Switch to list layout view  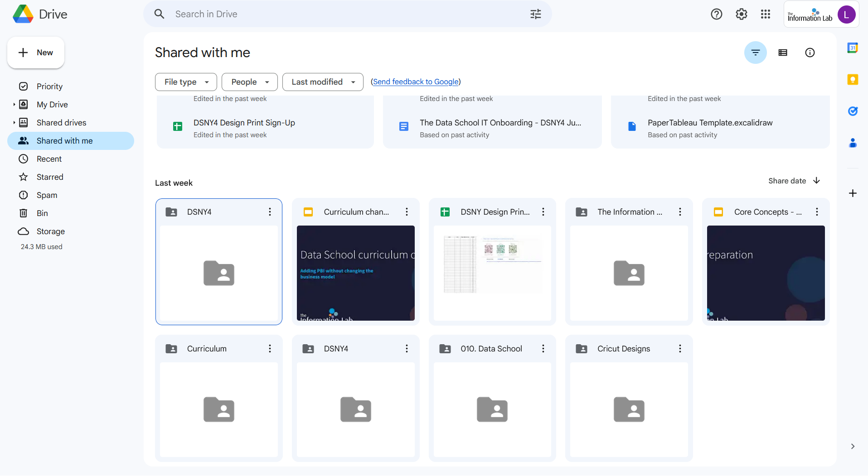point(783,53)
